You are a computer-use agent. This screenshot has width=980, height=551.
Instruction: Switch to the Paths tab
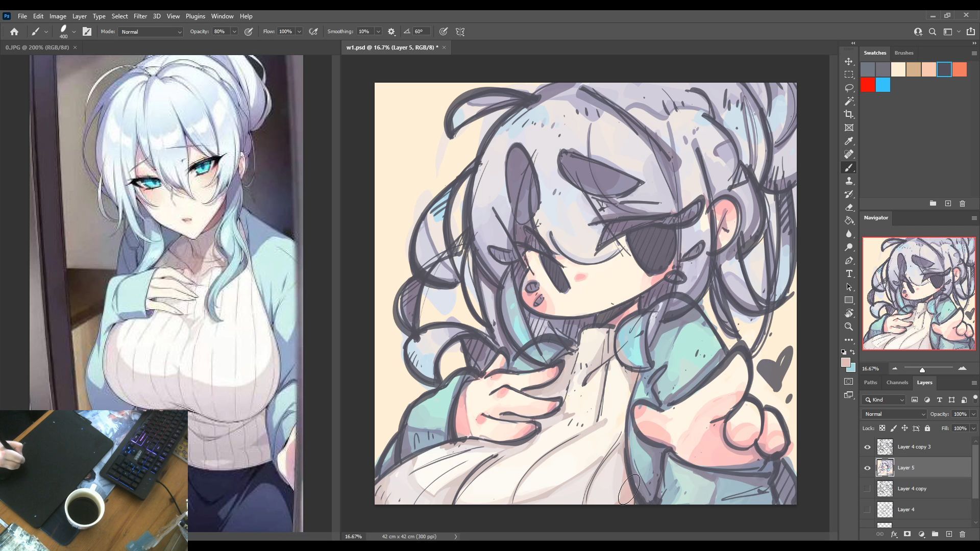pos(870,383)
